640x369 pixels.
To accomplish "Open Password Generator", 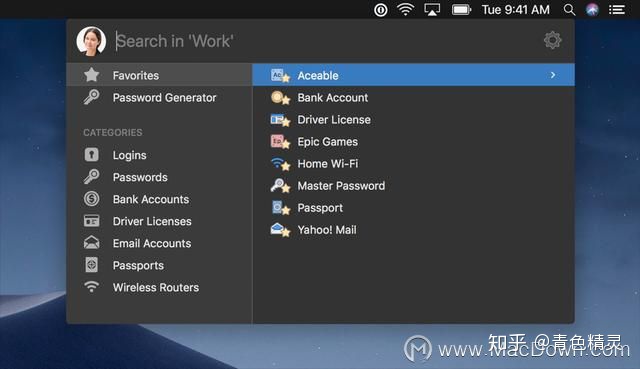I will click(x=159, y=98).
